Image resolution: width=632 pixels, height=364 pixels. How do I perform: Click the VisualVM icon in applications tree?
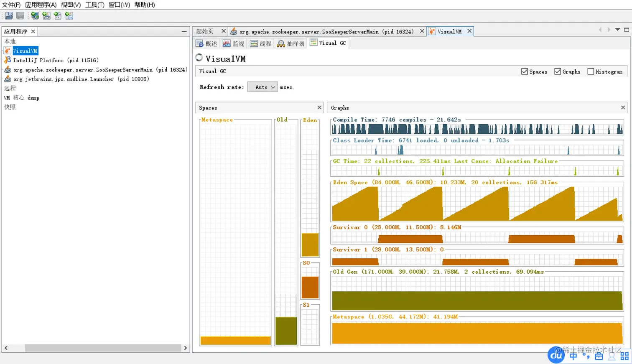8,51
